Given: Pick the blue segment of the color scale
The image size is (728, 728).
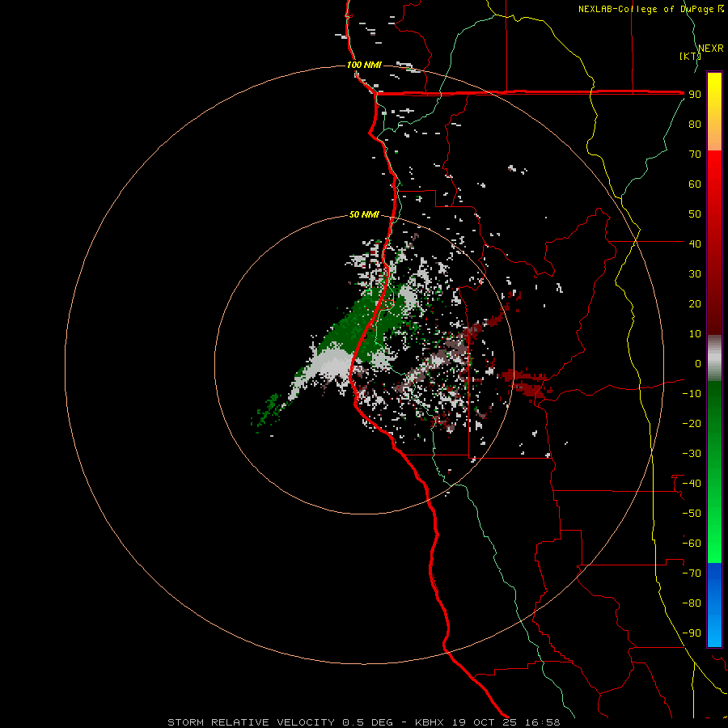Looking at the screenshot, I should point(714,605).
